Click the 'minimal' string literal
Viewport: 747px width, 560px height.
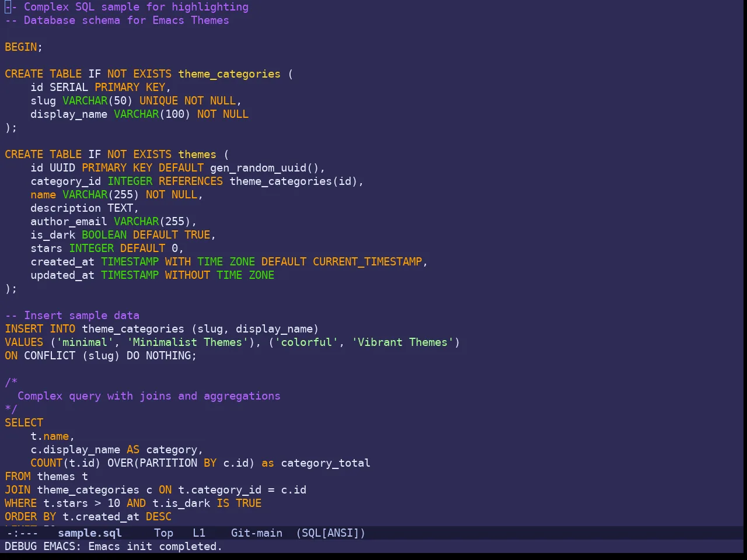85,342
